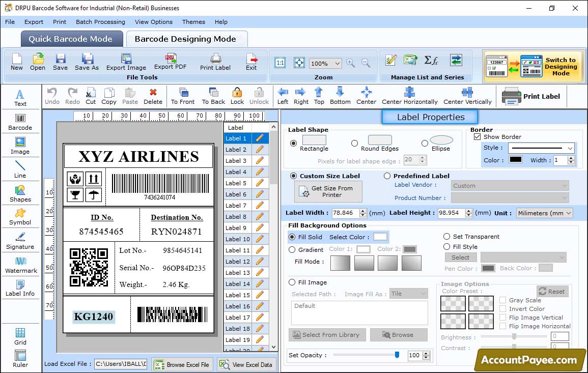Save the current label

tap(61, 62)
